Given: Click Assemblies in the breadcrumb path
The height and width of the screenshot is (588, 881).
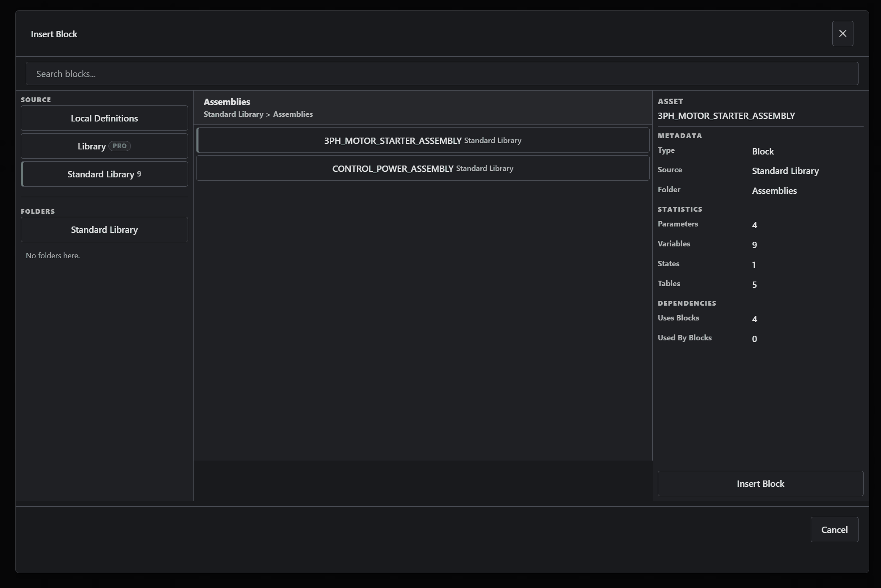Looking at the screenshot, I should [x=293, y=114].
